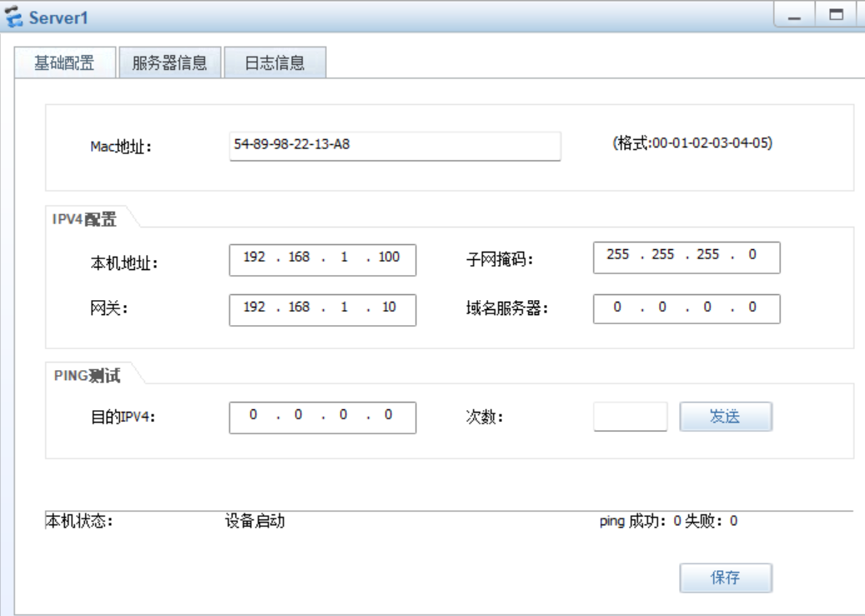
Task: Click the 设备启动 status text
Action: [255, 521]
